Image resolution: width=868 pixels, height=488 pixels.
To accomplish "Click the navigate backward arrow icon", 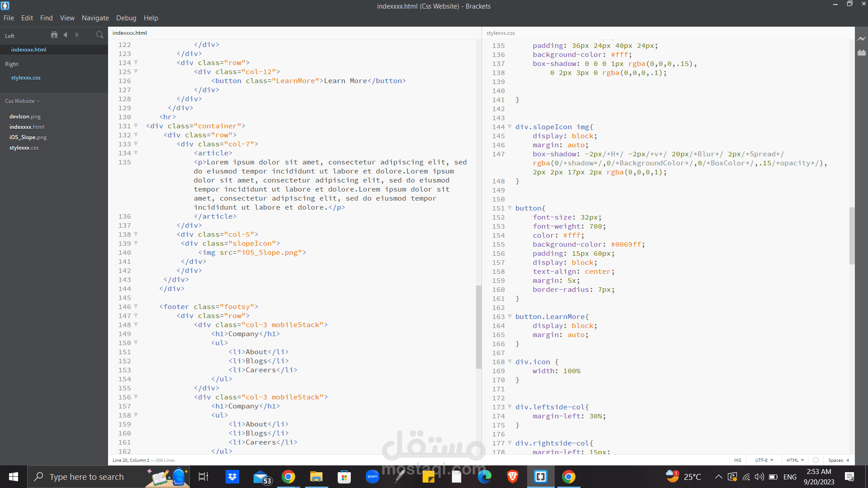I will pos(66,35).
